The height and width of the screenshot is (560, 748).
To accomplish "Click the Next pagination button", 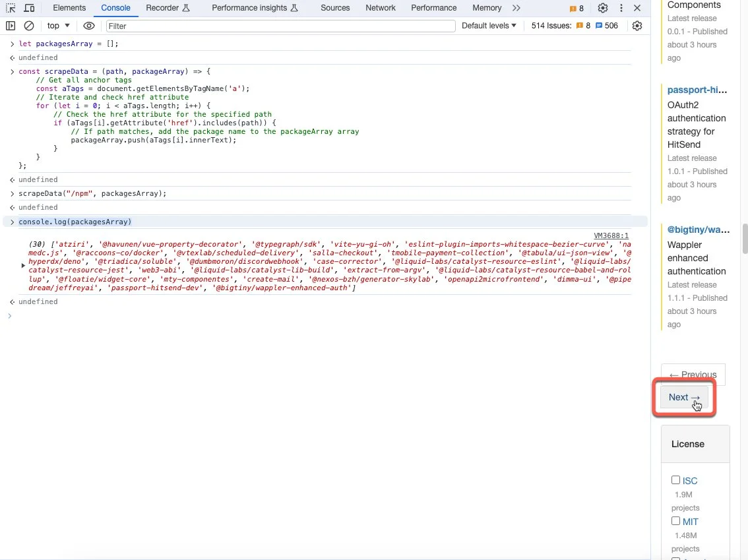I will 683,397.
